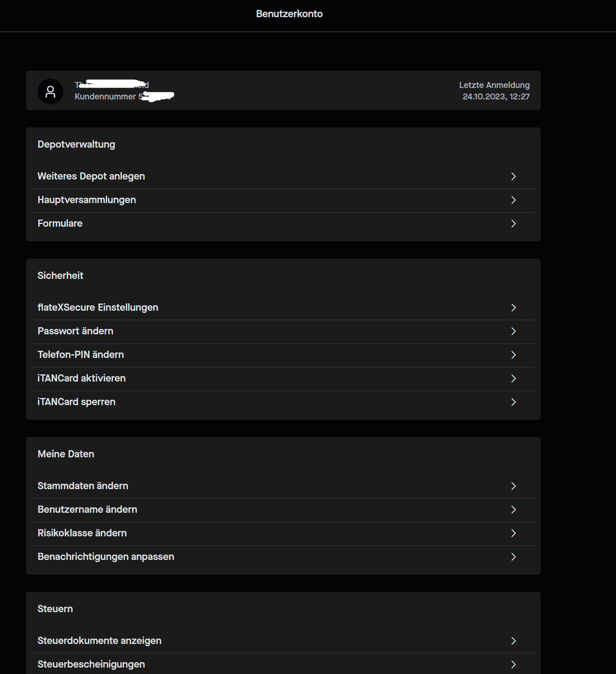Open Weiteres Depot anlegen
This screenshot has width=616, height=674.
point(283,176)
